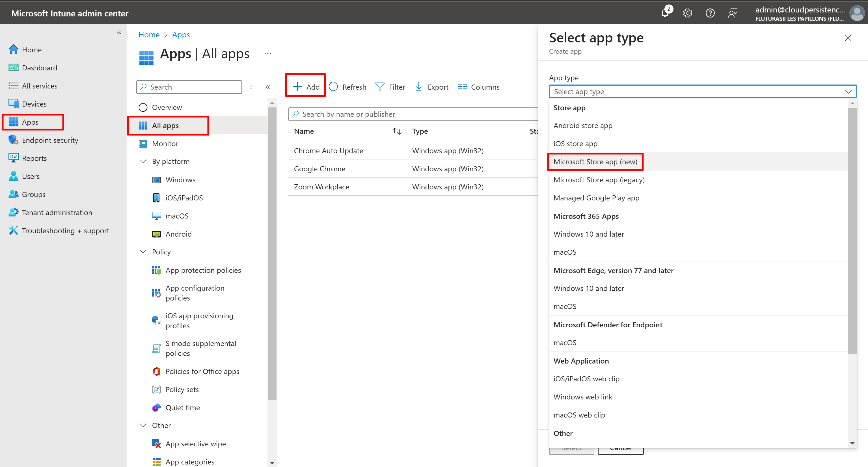Clear the menu search with X
Viewport: 868px width, 467px height.
point(251,87)
